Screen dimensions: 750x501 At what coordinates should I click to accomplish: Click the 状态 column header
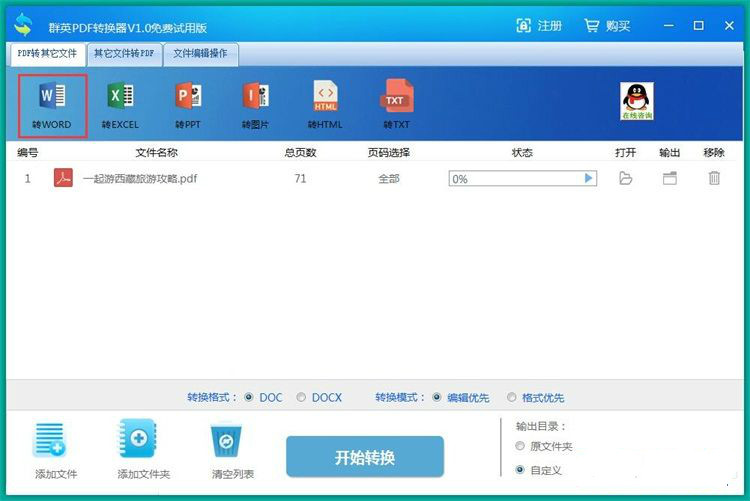coord(522,152)
